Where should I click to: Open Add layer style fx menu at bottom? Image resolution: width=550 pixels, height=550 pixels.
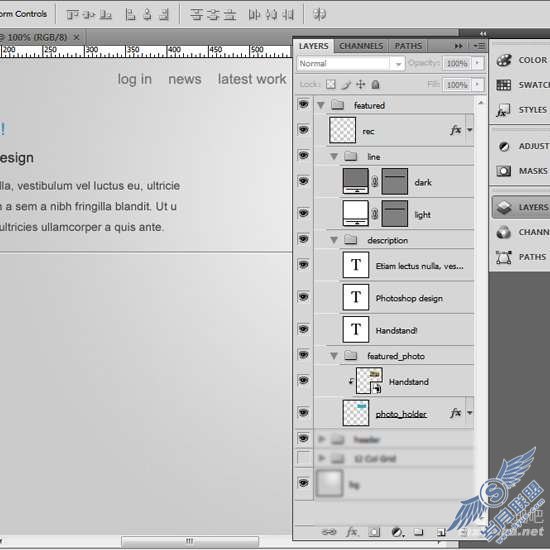coord(352,532)
